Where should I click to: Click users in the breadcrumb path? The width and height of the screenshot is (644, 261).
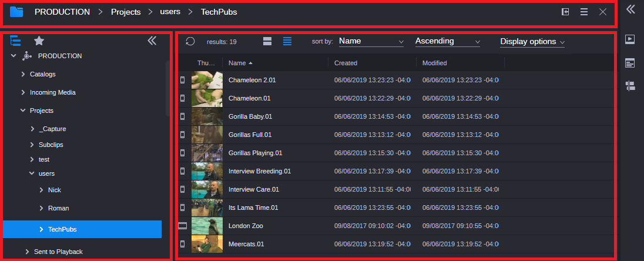coord(170,12)
